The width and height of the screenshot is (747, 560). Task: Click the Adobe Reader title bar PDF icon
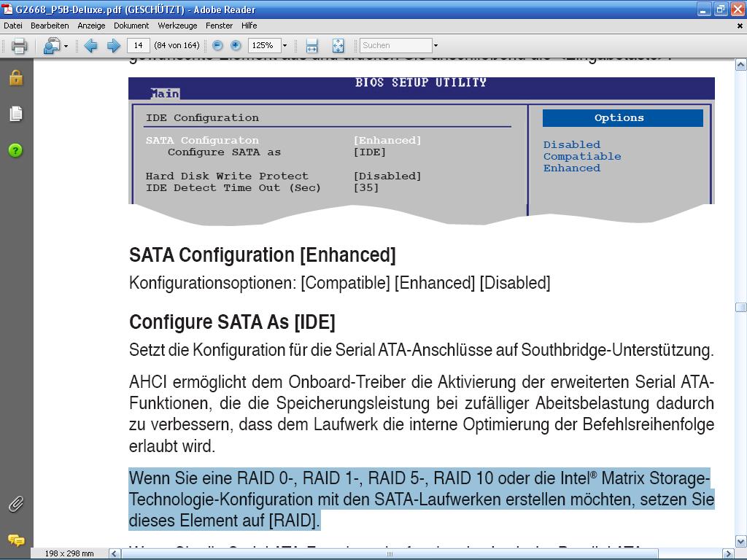coord(7,9)
